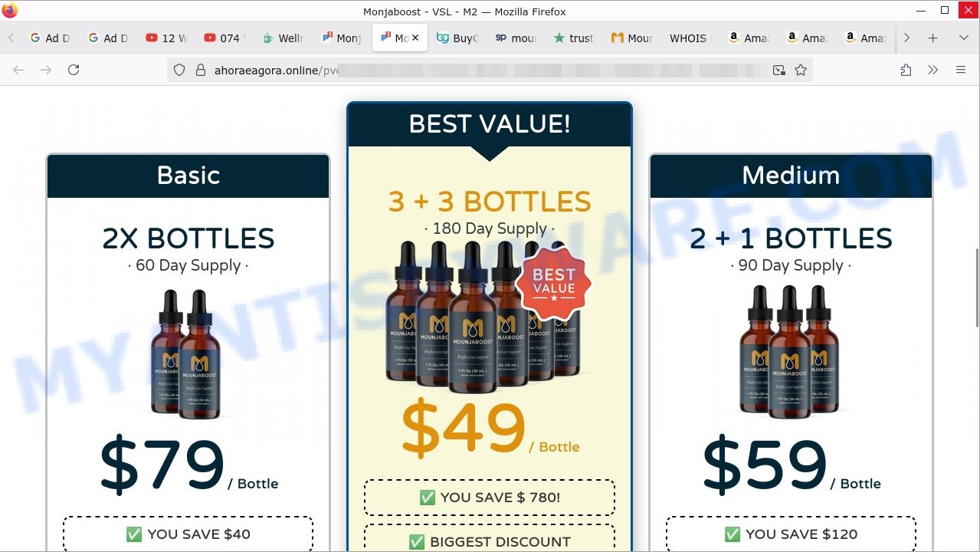Switch to the 12 W YouTube tab

pyautogui.click(x=166, y=38)
